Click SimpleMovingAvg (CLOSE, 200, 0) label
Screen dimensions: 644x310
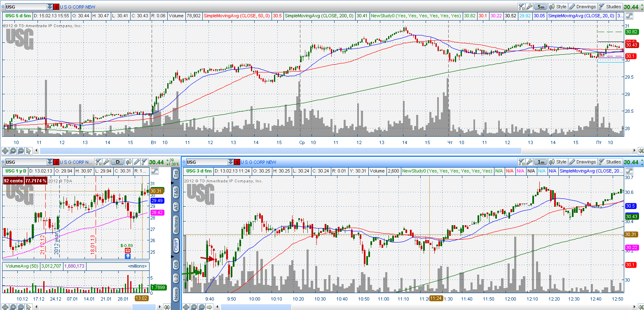click(319, 16)
